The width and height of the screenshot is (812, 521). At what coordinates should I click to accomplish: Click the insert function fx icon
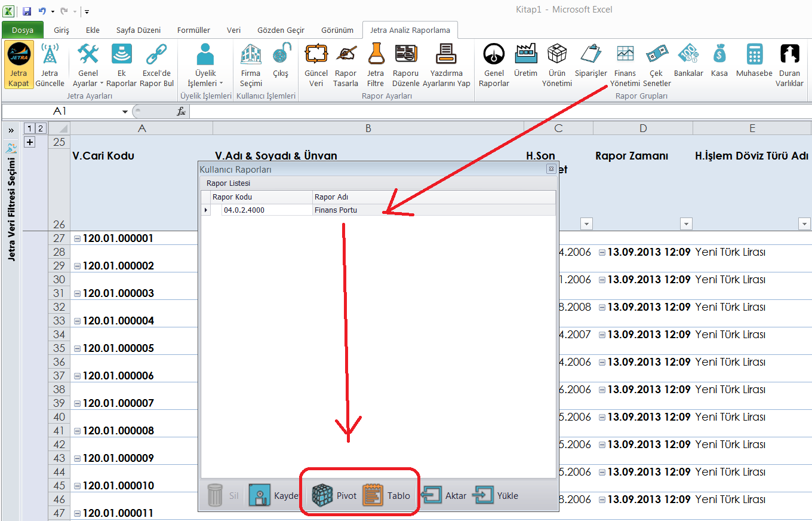coord(182,112)
